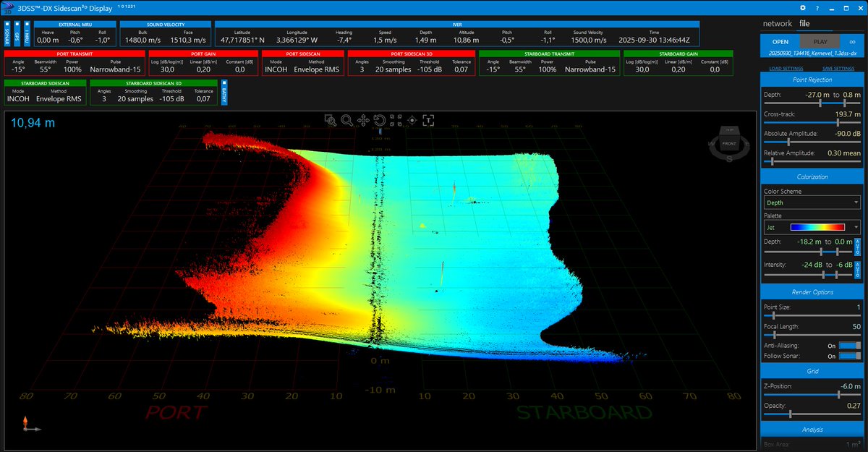Open the STARBOARD SIDESCAN 3D panel
Viewport: 868px width, 452px height.
(153, 93)
